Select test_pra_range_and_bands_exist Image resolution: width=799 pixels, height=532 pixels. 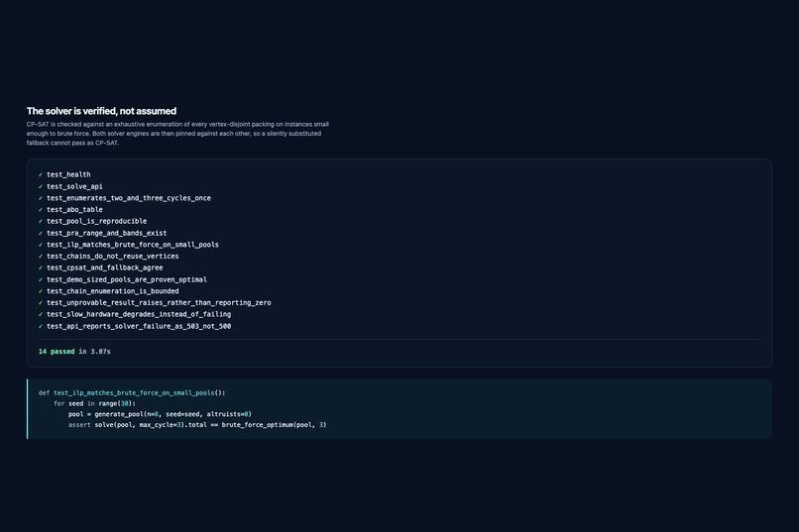[102, 233]
